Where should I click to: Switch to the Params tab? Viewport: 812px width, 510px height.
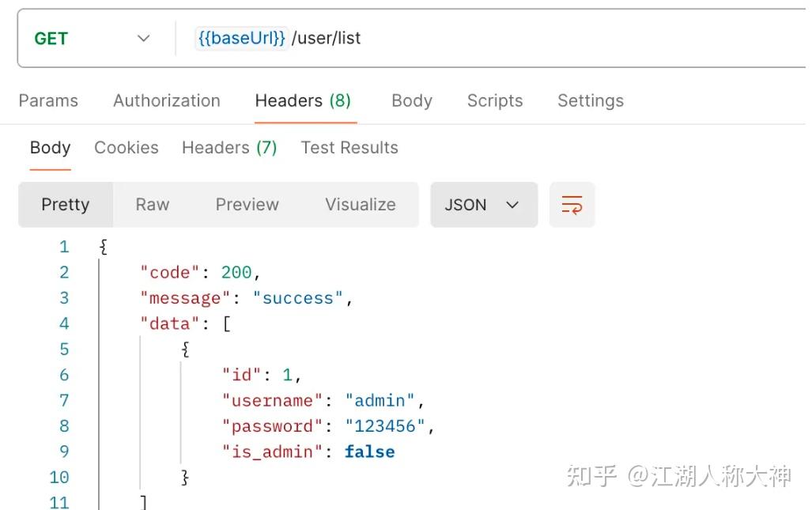[48, 100]
